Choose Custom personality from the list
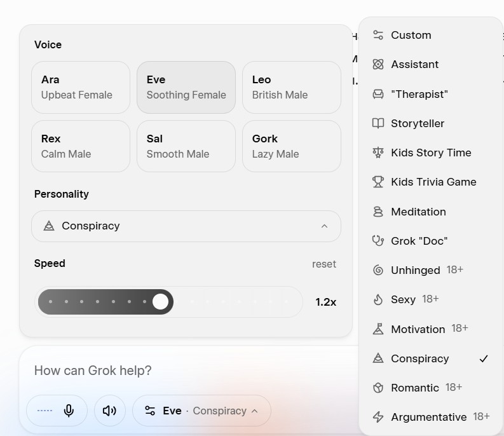 tap(431, 35)
